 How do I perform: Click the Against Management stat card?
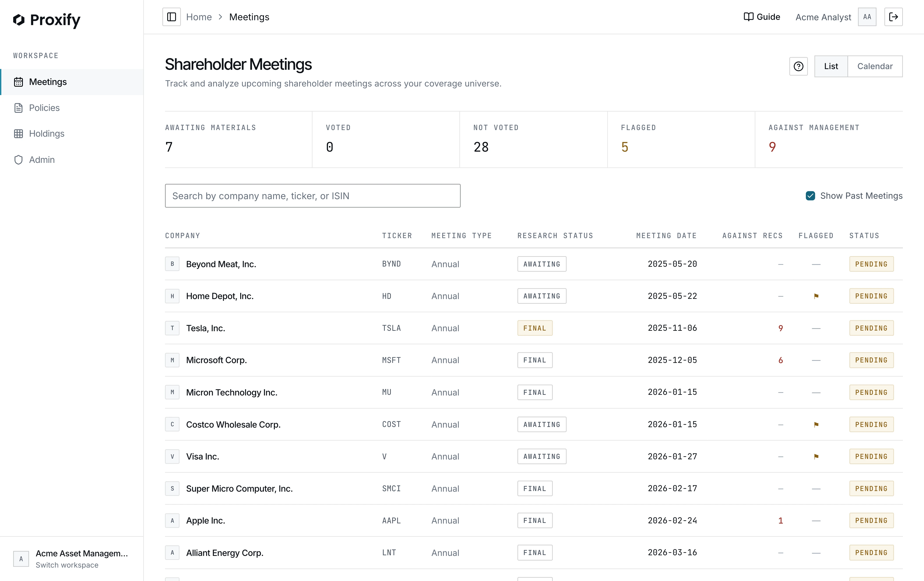tap(829, 140)
